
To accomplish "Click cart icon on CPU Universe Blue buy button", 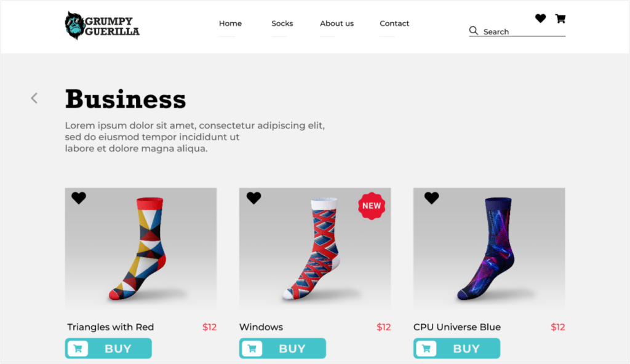I will click(426, 349).
